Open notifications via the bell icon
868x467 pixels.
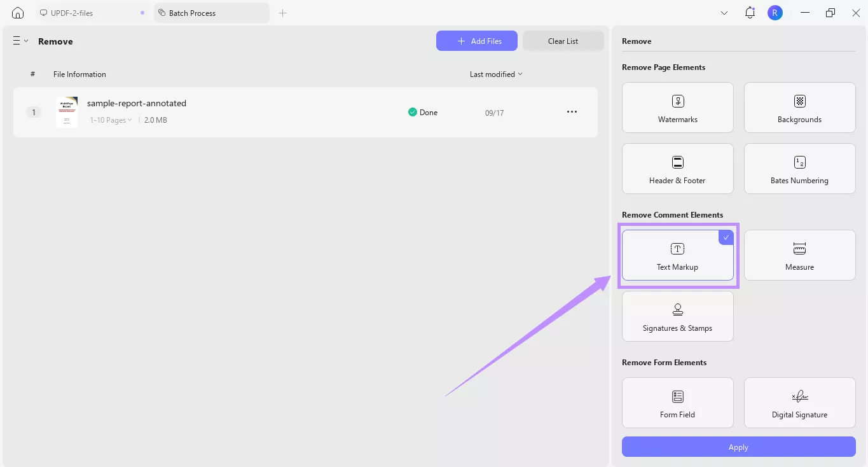(x=749, y=12)
